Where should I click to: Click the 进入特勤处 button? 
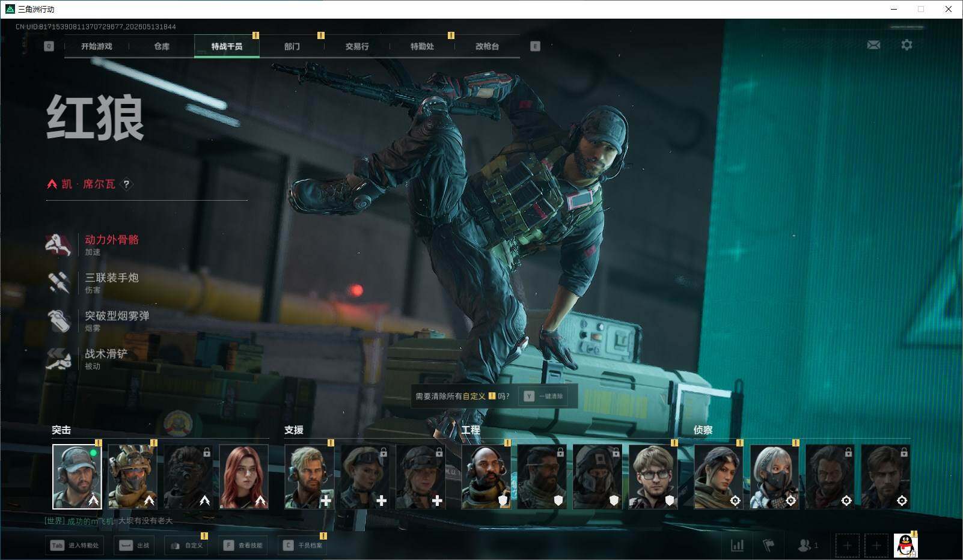pyautogui.click(x=75, y=546)
